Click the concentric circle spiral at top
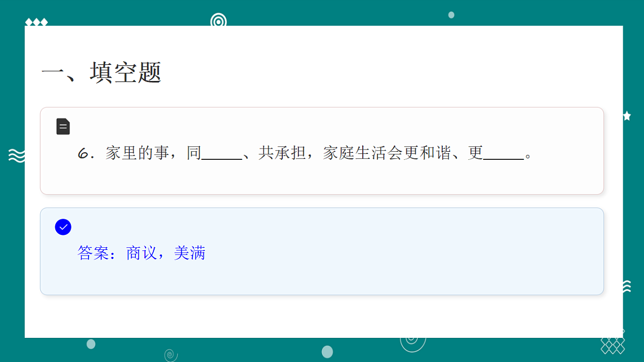The image size is (644, 362). 218,20
